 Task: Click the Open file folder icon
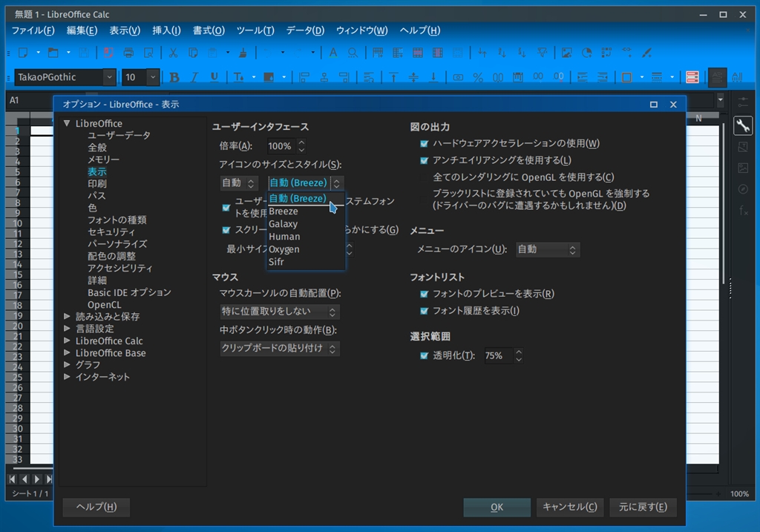pyautogui.click(x=53, y=53)
